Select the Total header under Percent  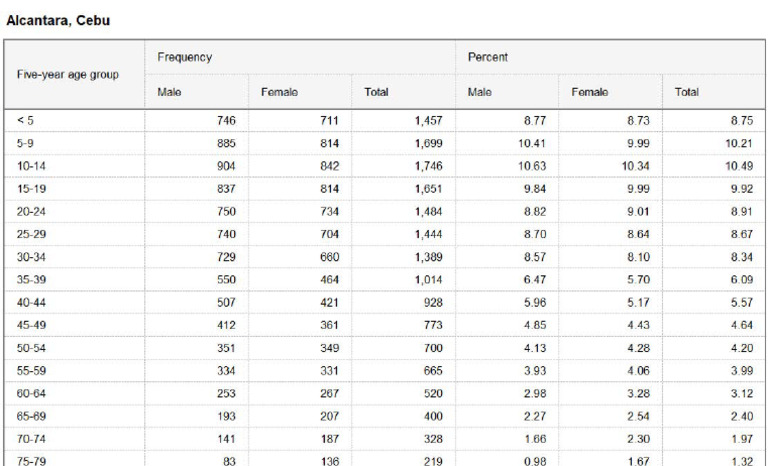(x=687, y=92)
